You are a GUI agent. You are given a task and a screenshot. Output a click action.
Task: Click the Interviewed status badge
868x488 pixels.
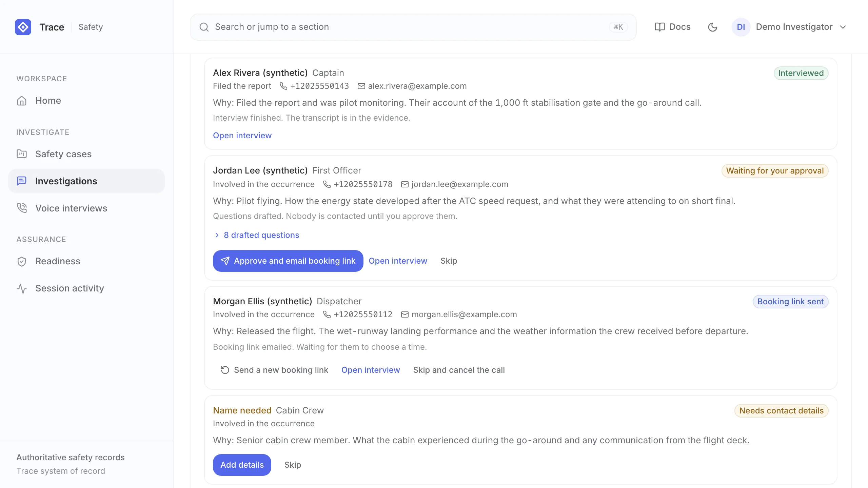801,73
